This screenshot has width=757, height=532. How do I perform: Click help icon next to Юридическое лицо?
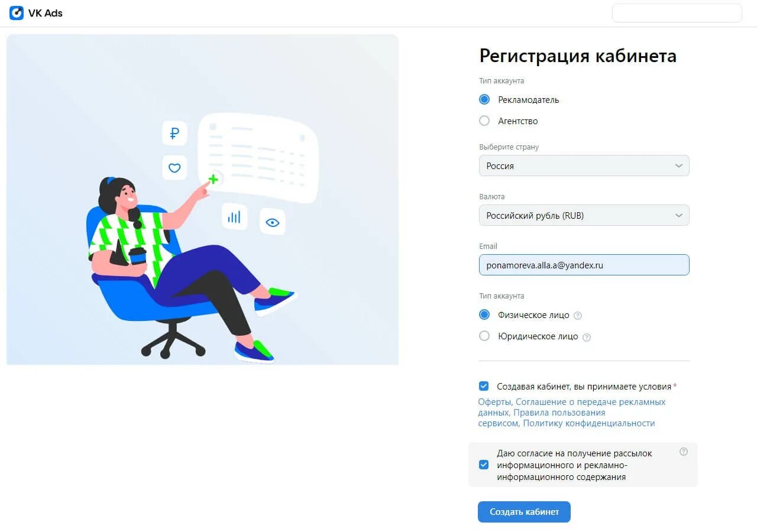587,338
